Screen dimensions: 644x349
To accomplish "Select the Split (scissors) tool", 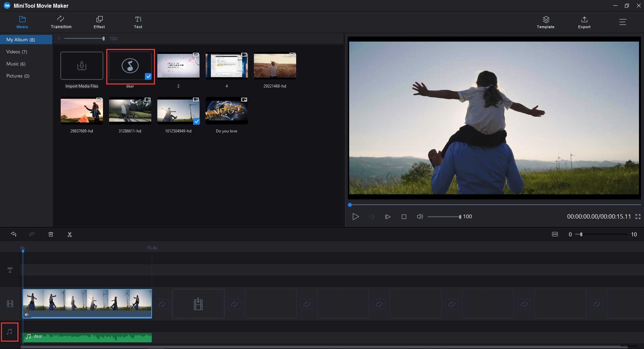I will [69, 234].
